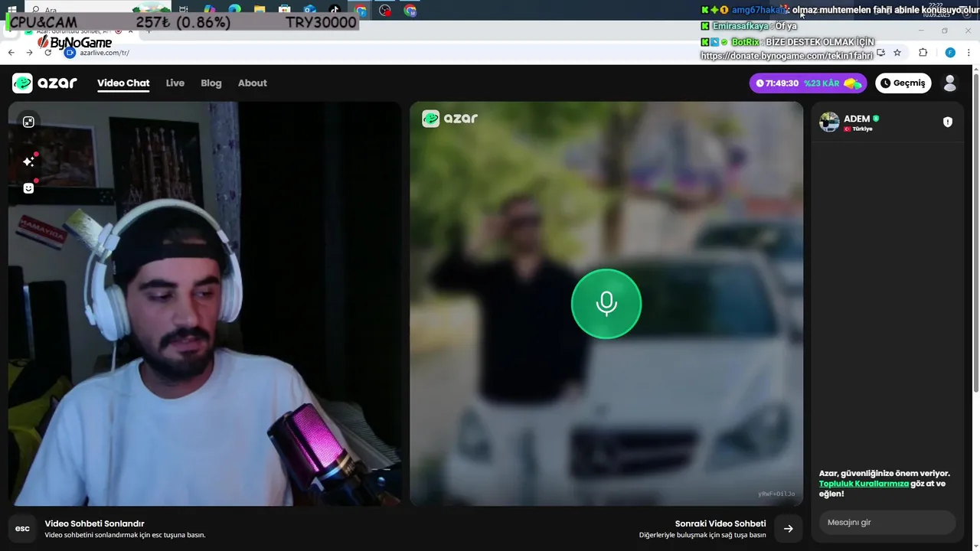The height and width of the screenshot is (551, 980).
Task: Open the camera site info icon
Action: point(70,53)
